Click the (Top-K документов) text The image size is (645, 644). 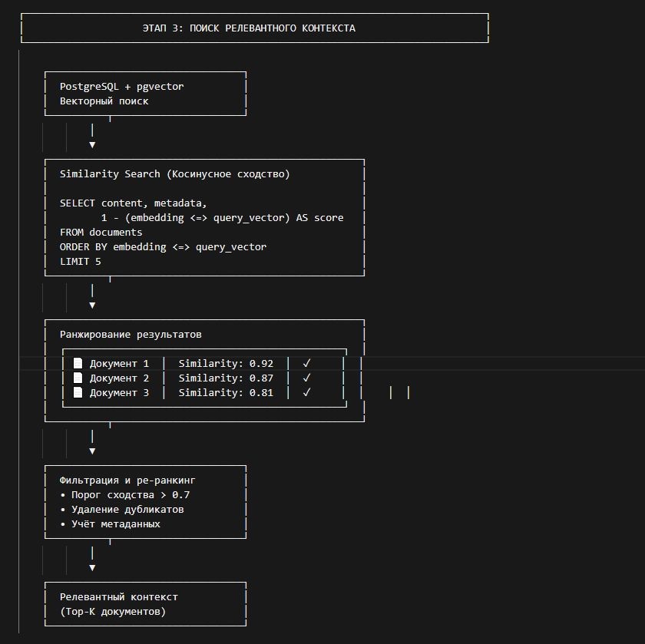coord(112,612)
